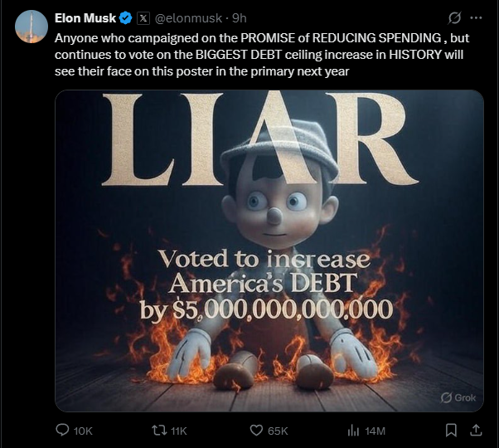499x448 pixels.
Task: Open the post via the 9h timestamp
Action: point(239,18)
